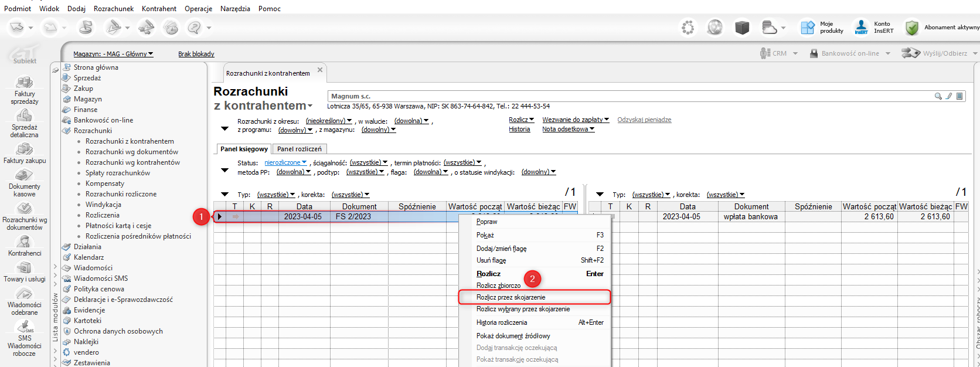Click the Odzyskaj pieniądze link

click(644, 120)
